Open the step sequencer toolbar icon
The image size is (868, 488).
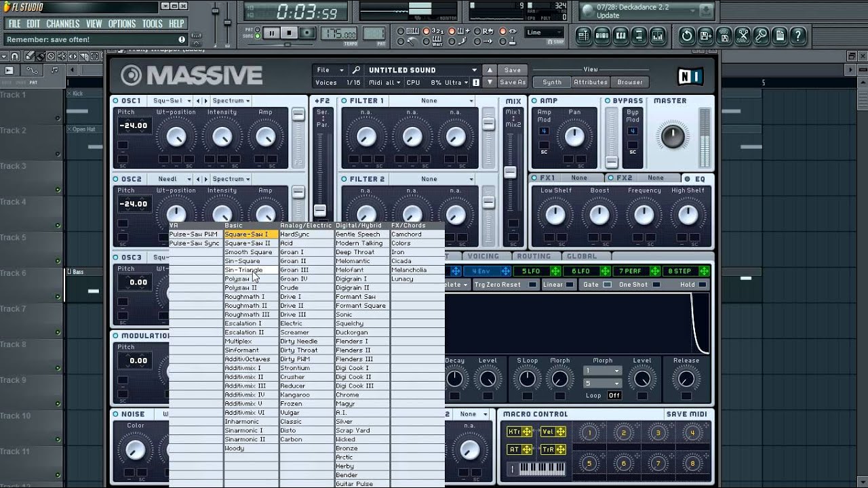pos(601,36)
